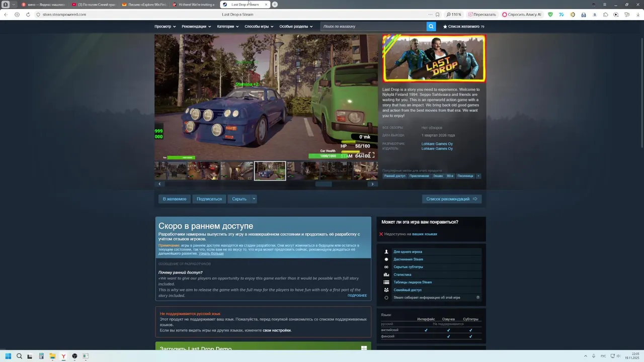Click Yandex Browser icon in taskbar
Screen dimensions: 644x362
pos(63,356)
